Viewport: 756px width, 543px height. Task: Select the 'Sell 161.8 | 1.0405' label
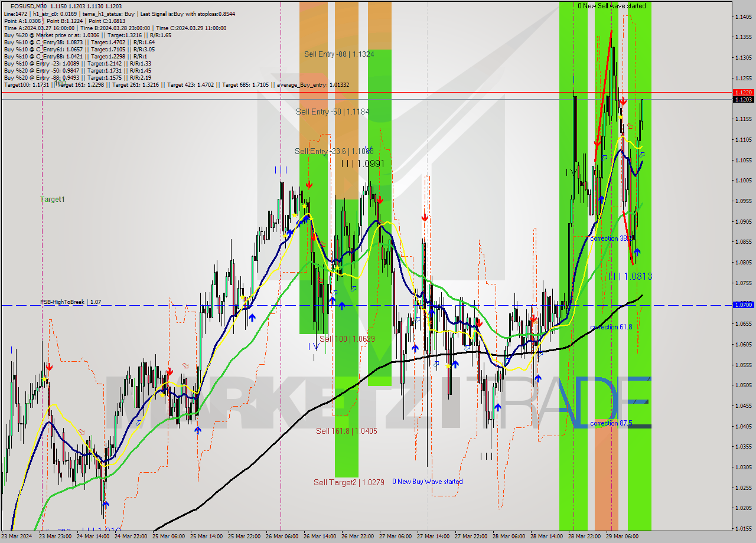tap(346, 431)
